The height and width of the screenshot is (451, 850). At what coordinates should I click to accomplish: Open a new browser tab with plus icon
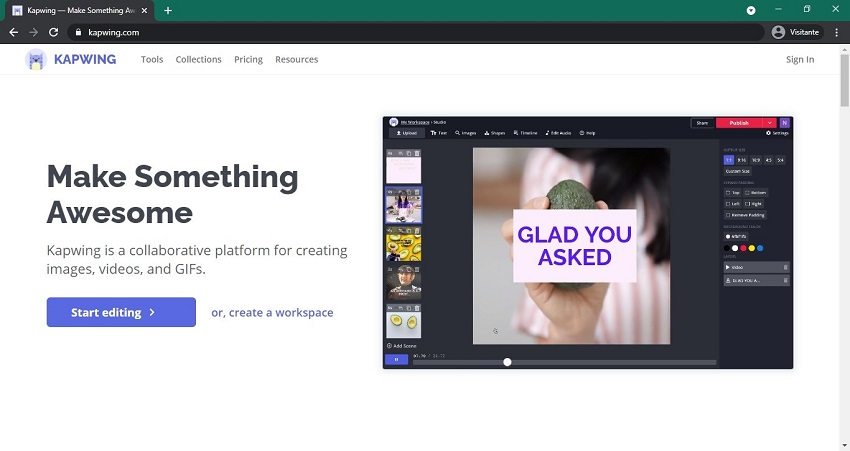(168, 10)
